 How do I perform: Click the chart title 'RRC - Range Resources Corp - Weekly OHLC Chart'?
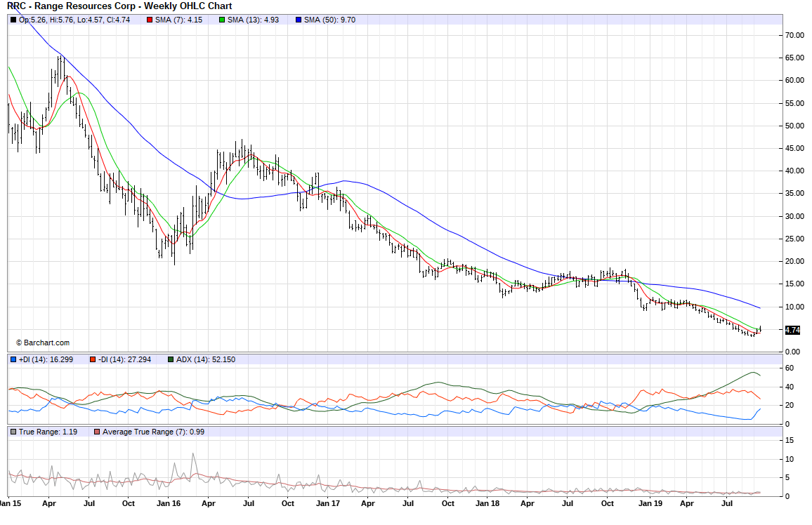coord(119,6)
